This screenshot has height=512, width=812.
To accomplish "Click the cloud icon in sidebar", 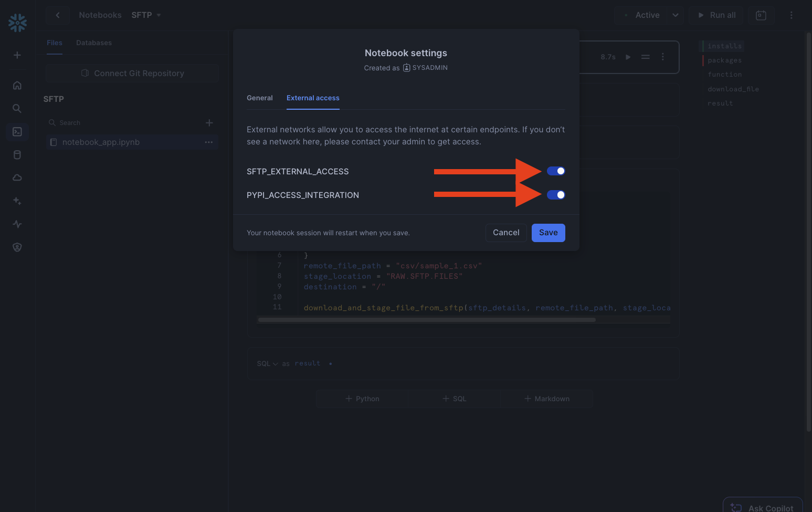I will pyautogui.click(x=17, y=178).
